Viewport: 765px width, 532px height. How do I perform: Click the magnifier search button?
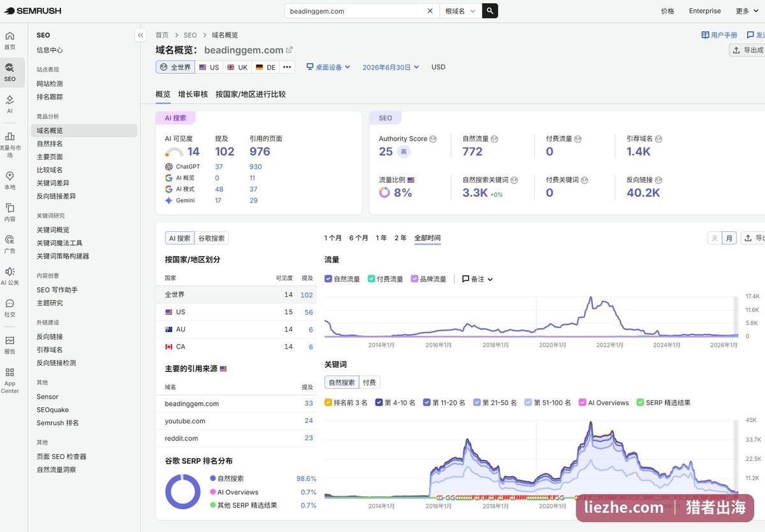pyautogui.click(x=490, y=11)
